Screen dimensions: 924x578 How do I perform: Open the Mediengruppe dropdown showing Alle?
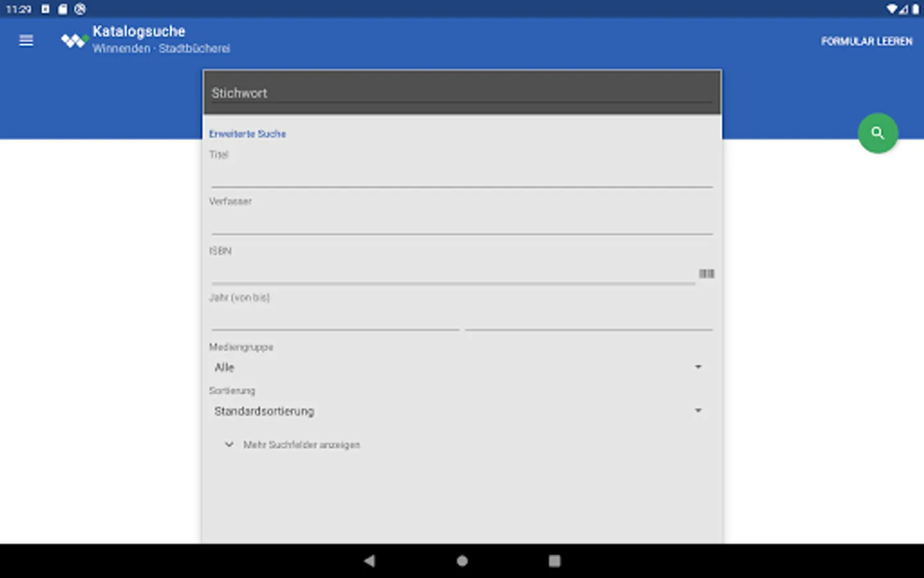point(458,367)
